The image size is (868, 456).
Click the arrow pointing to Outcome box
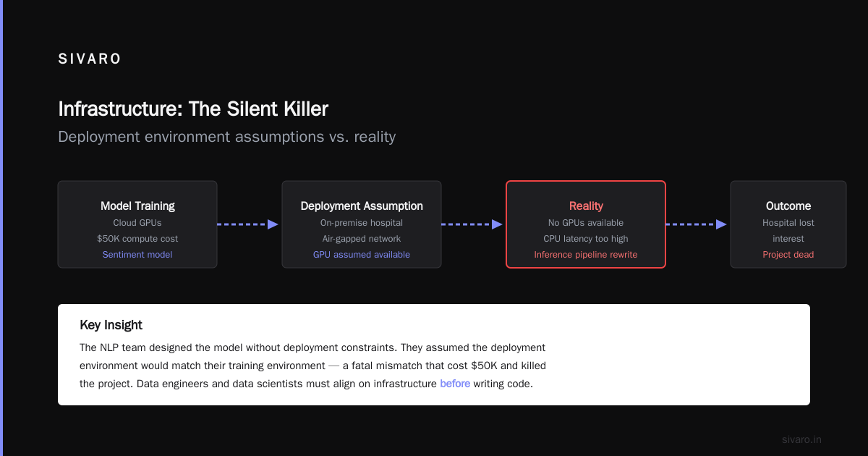(697, 224)
